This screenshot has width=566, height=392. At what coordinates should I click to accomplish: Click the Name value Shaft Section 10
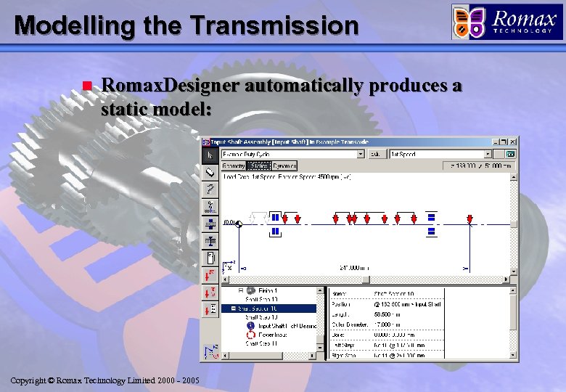click(394, 294)
